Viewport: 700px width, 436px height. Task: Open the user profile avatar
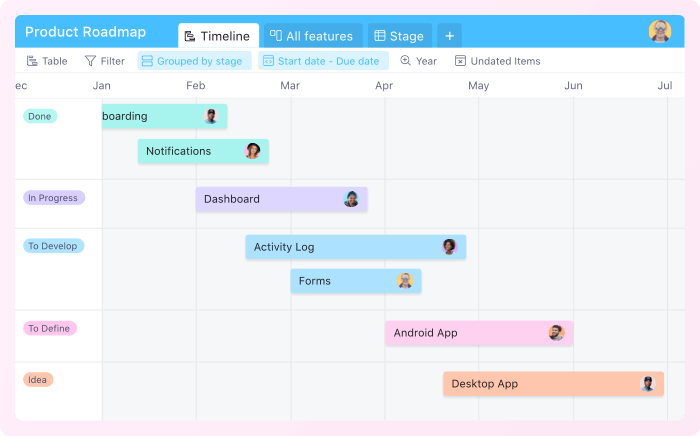660,31
